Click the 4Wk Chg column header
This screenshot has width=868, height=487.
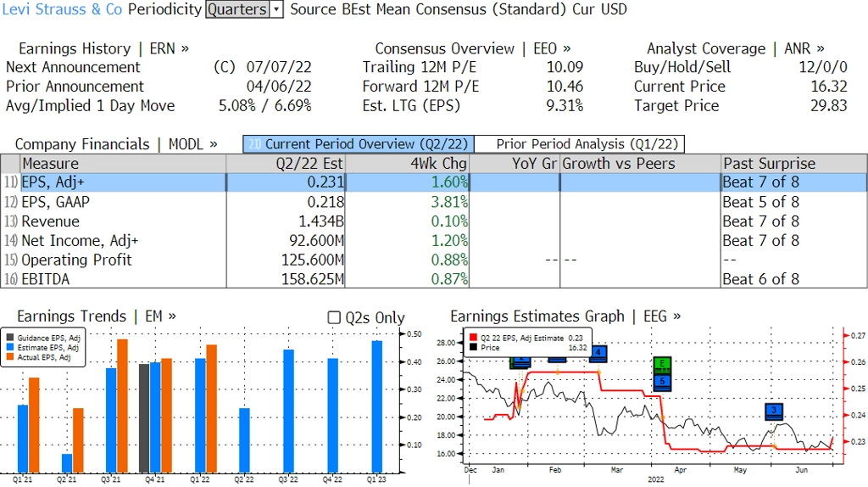[407, 164]
